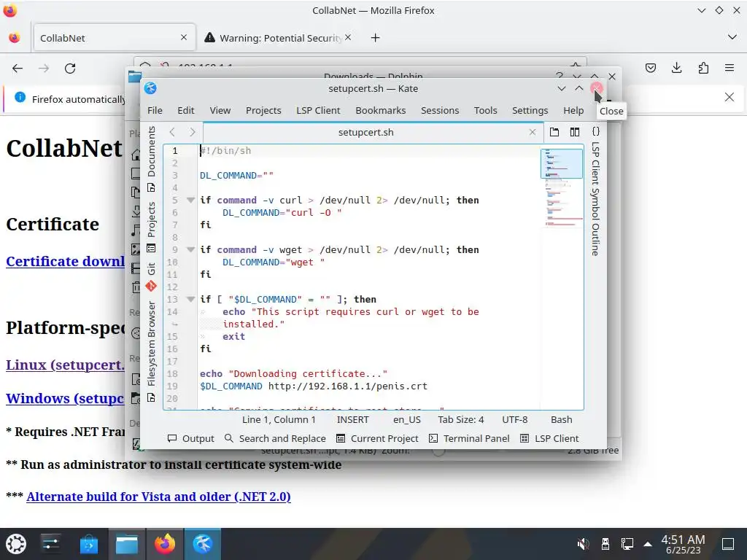The width and height of the screenshot is (747, 560).
Task: Open the Tab Size: 4 selector
Action: [461, 419]
